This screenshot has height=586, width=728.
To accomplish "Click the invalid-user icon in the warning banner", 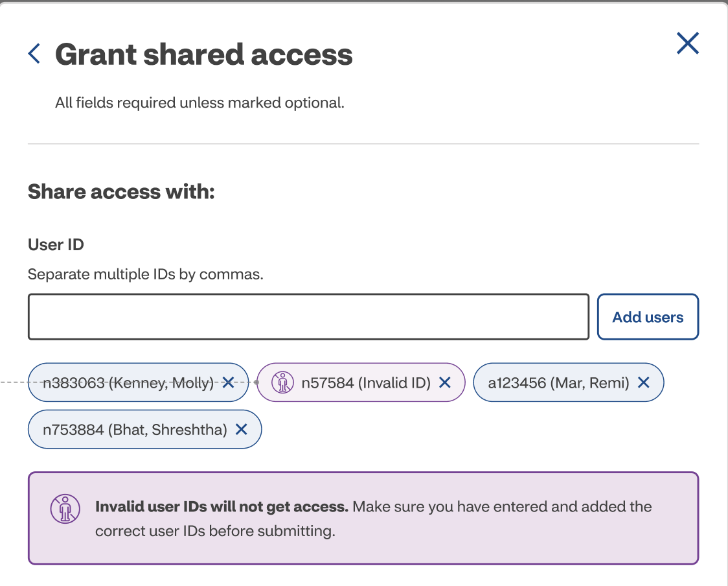I will (65, 510).
